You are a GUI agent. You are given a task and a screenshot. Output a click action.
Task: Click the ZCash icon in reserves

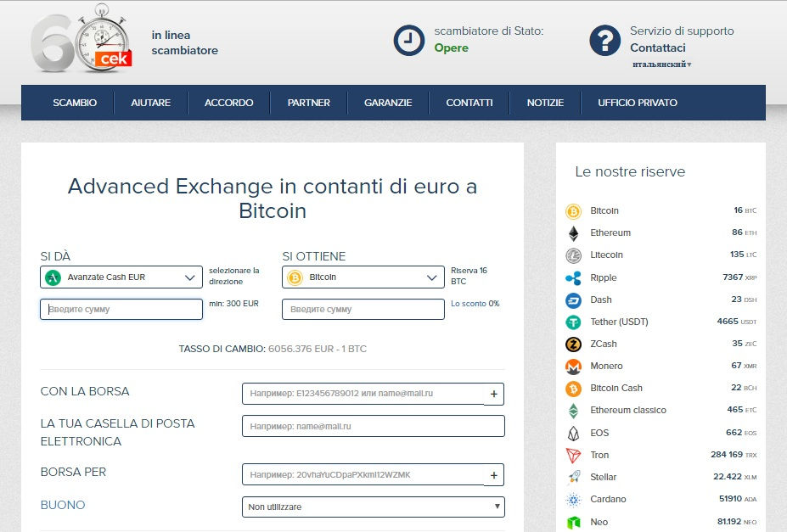(573, 344)
